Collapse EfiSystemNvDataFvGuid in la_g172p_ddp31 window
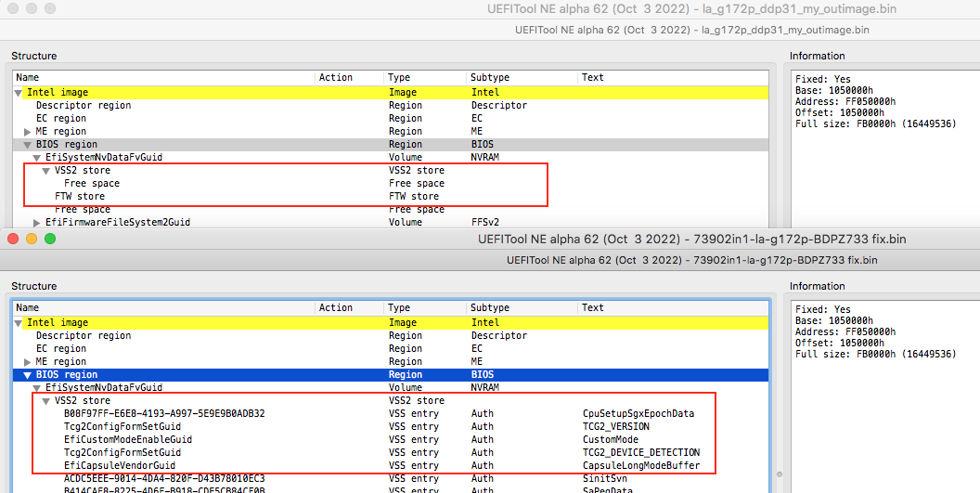The width and height of the screenshot is (980, 493). 37,158
